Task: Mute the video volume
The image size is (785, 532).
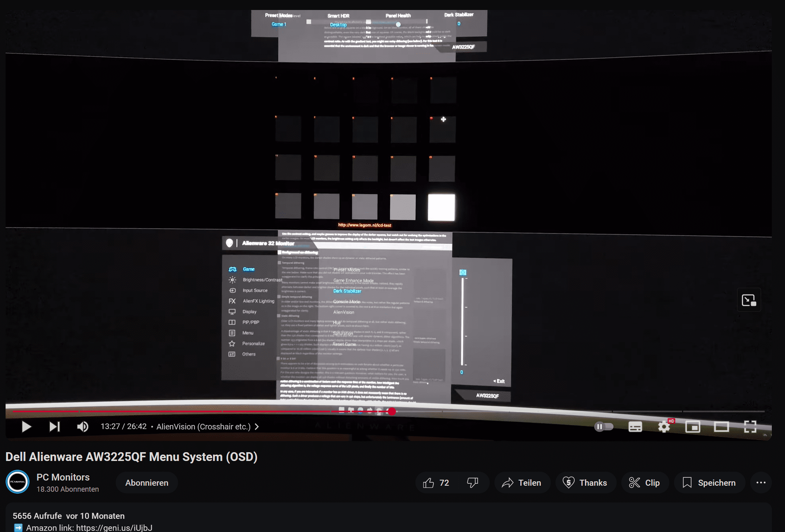Action: [x=83, y=427]
